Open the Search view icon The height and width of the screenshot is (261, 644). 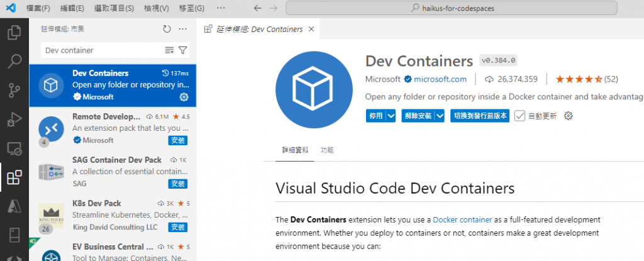[x=14, y=62]
